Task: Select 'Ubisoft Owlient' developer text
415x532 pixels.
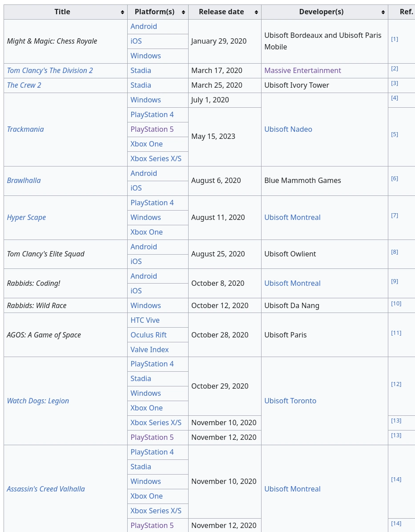Action: click(x=290, y=254)
